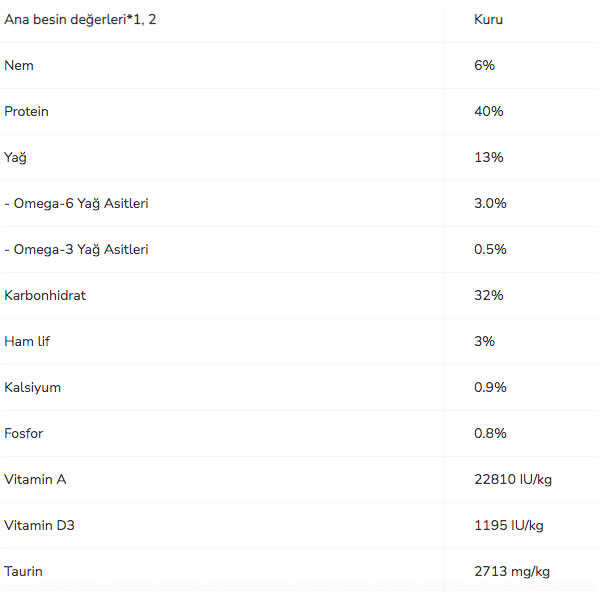Click the 'Omega-3 Yağ Asitleri' label
The width and height of the screenshot is (600, 600).
coord(77,249)
